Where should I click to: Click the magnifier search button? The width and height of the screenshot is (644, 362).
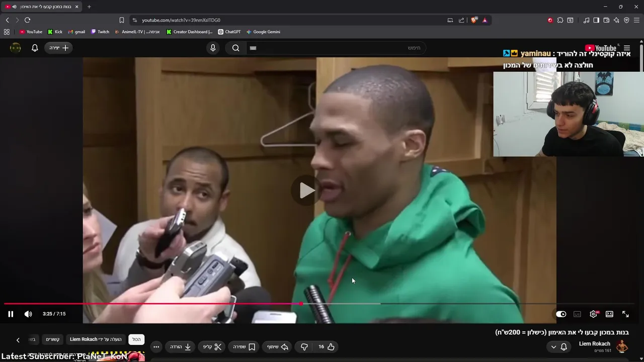(236, 48)
